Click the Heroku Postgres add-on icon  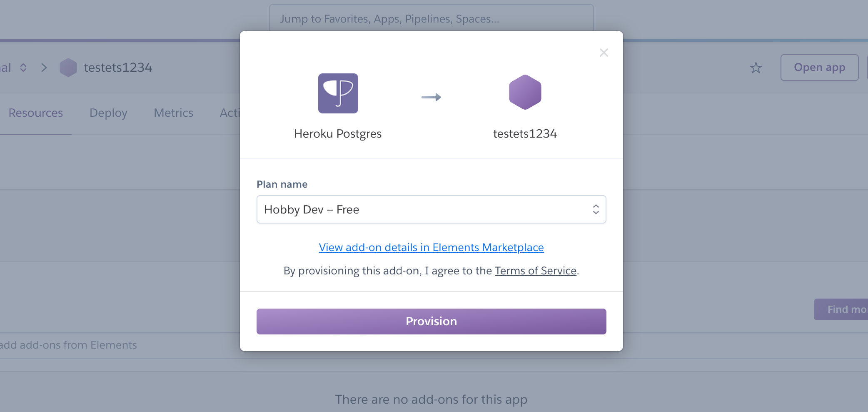pyautogui.click(x=338, y=93)
